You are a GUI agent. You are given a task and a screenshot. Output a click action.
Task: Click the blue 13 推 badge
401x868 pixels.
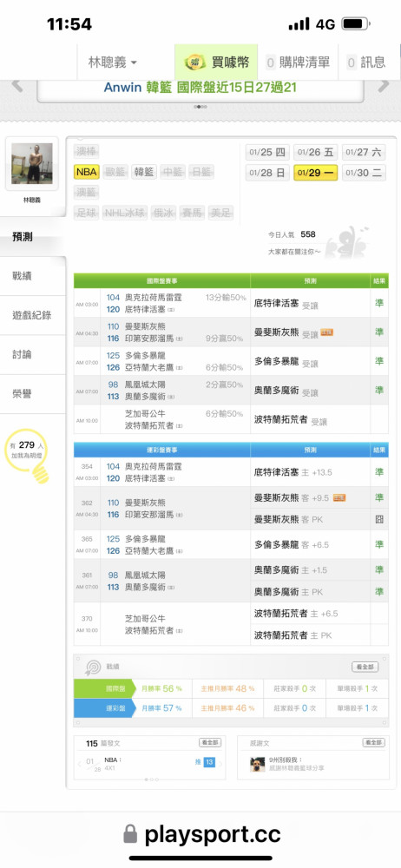pyautogui.click(x=209, y=762)
